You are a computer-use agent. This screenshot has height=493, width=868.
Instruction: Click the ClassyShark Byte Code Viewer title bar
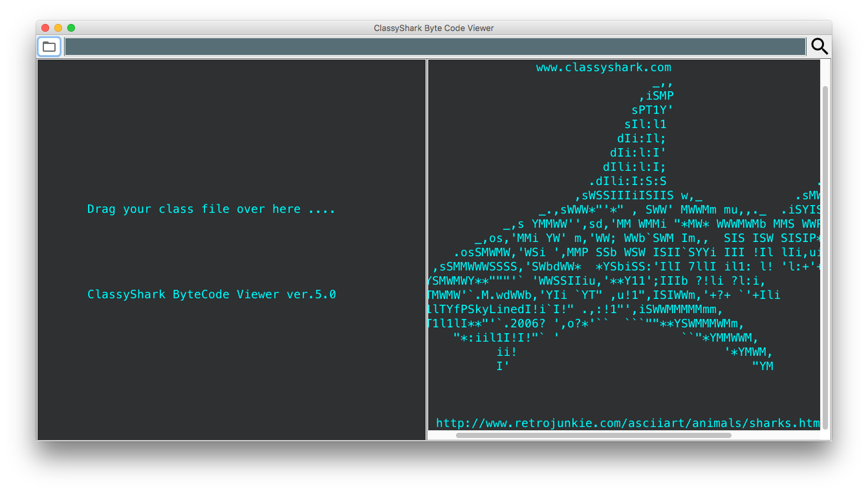click(x=434, y=28)
